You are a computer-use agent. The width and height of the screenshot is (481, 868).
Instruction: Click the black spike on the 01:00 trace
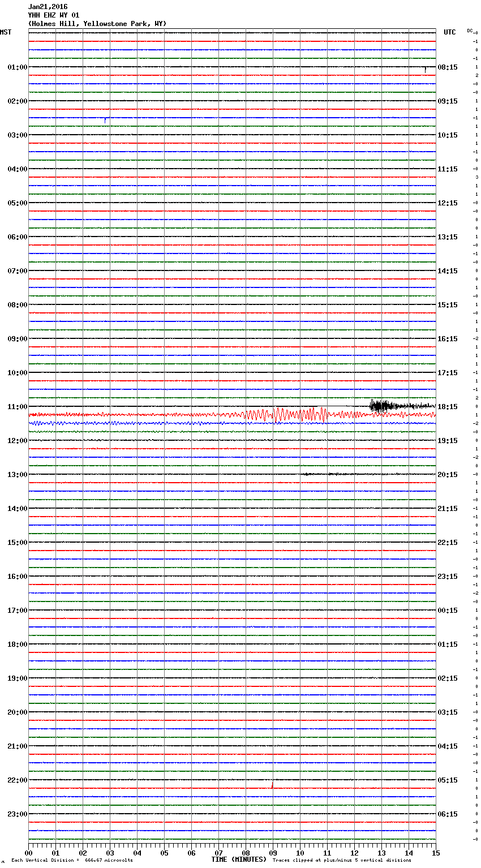[x=425, y=70]
